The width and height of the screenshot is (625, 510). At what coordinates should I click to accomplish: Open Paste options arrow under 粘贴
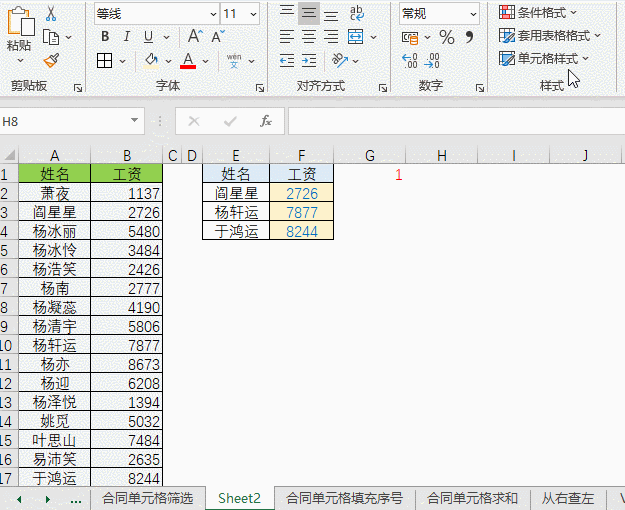click(x=20, y=60)
